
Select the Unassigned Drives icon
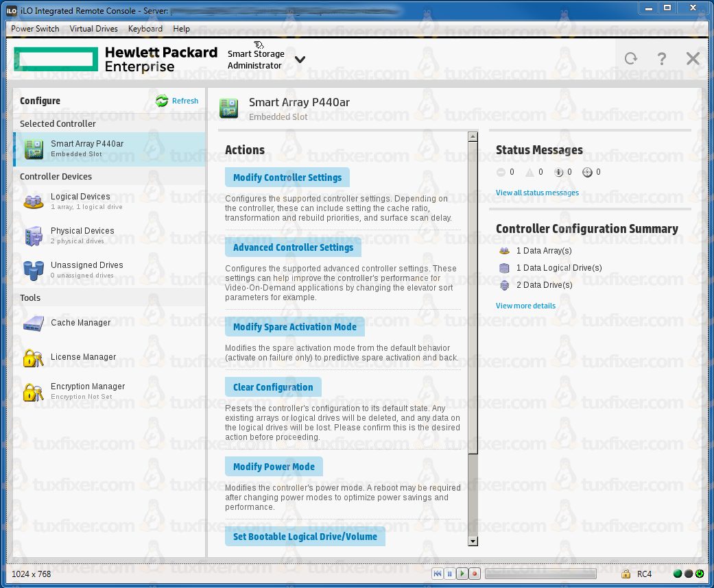34,269
